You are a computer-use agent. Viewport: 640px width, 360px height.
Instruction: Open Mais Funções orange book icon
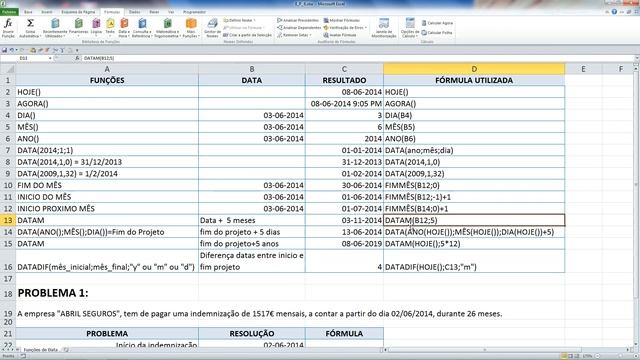point(191,28)
